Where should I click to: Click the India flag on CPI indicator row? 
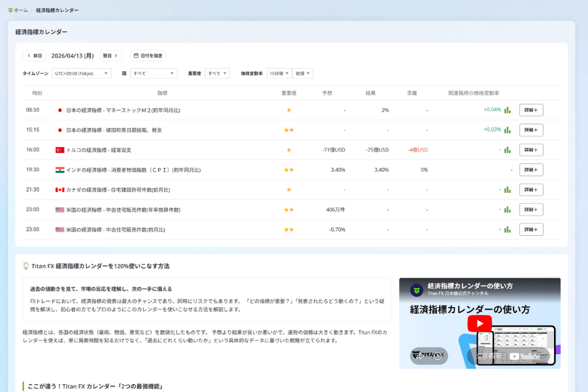click(60, 170)
